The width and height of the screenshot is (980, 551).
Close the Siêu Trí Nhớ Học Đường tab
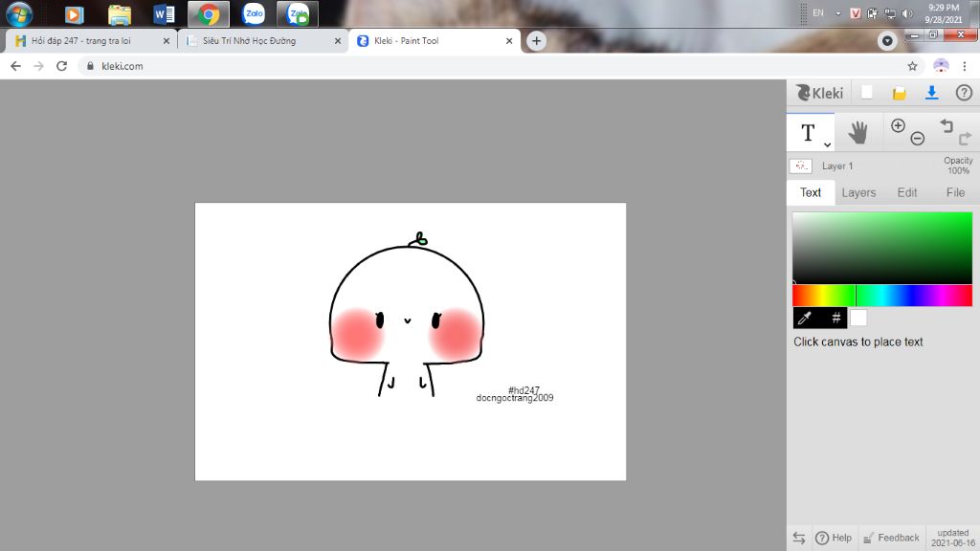338,40
